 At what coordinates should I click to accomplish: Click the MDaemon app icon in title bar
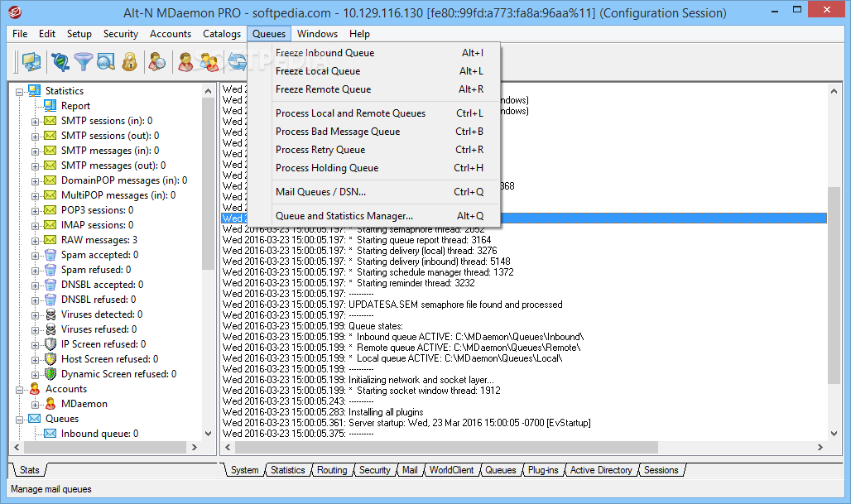[x=15, y=12]
